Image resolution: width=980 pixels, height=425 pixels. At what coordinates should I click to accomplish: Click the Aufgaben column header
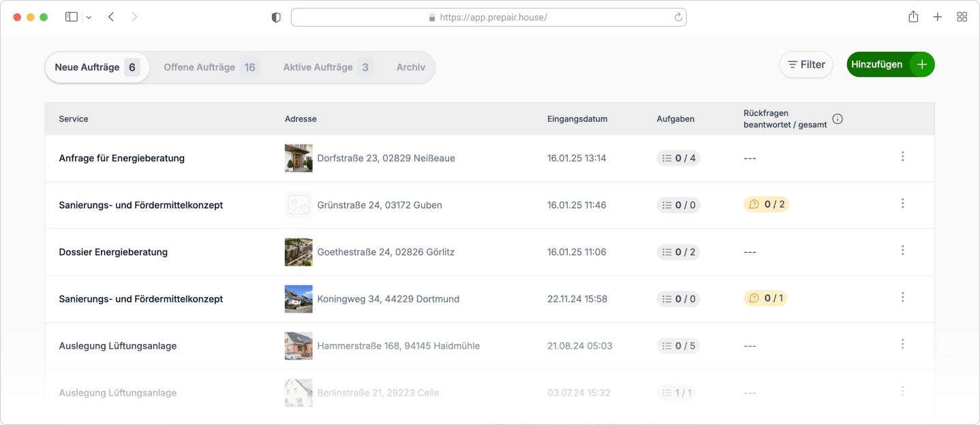(675, 119)
